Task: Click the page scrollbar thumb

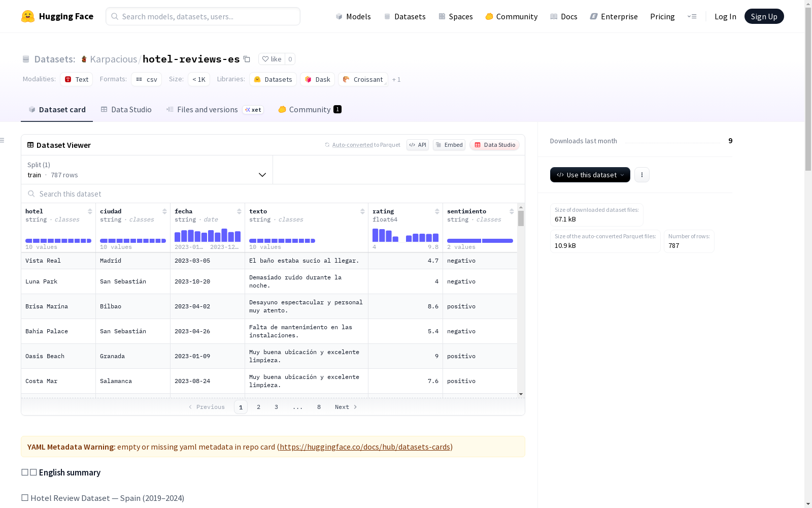Action: 808,89
